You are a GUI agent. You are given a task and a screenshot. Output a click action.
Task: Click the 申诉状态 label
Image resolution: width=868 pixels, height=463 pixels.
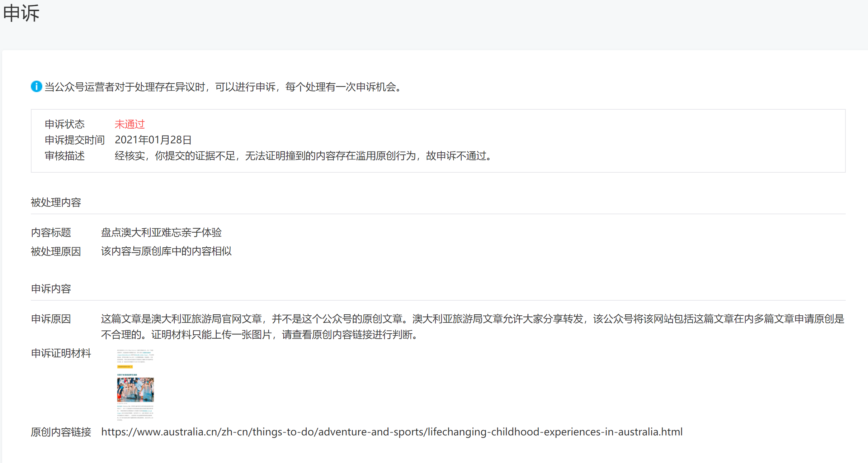click(65, 124)
